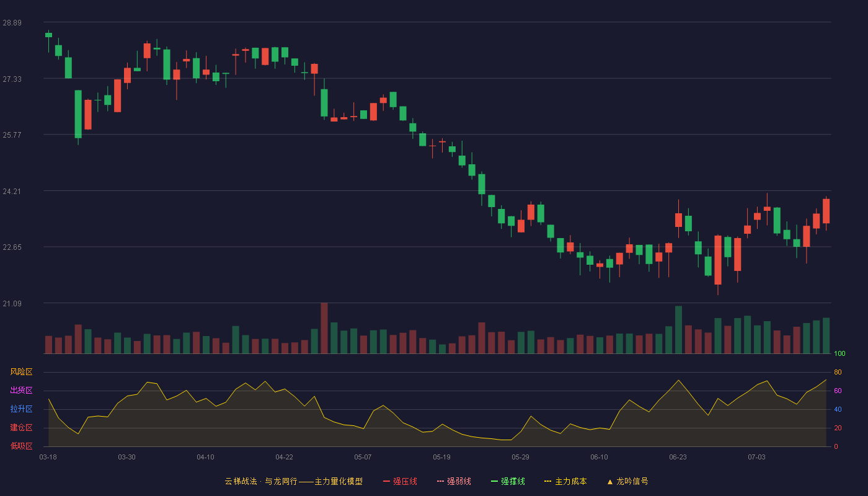The height and width of the screenshot is (496, 868).
Task: Click the 07-03 date label
Action: pos(756,457)
